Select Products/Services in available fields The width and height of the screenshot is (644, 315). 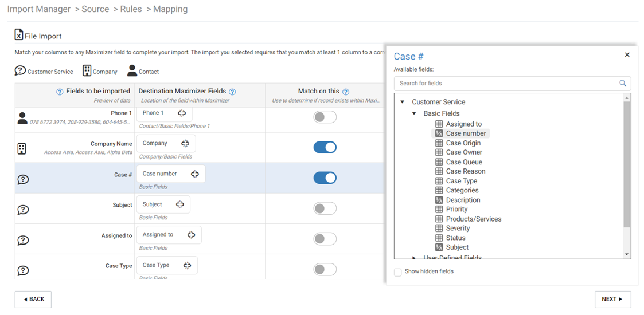coord(474,219)
